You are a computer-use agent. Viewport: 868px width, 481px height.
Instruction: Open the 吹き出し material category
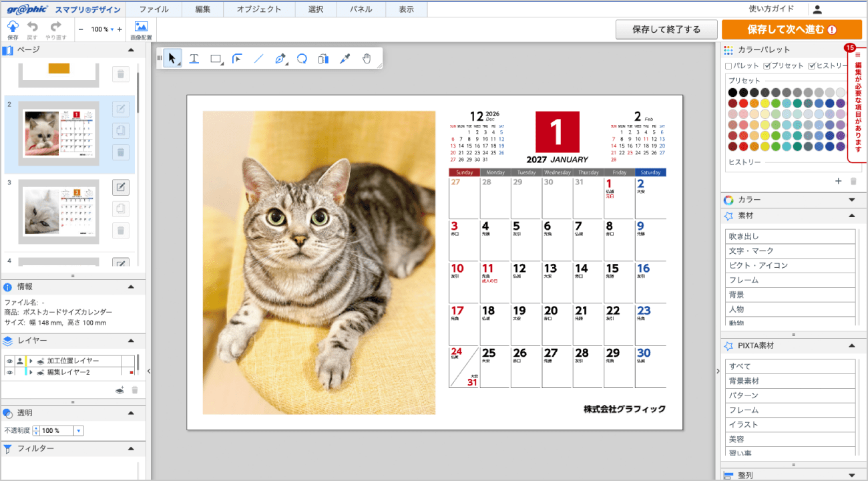tap(791, 236)
